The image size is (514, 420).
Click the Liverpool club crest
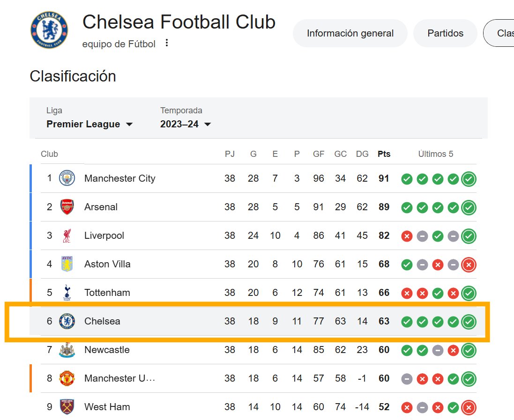[67, 236]
